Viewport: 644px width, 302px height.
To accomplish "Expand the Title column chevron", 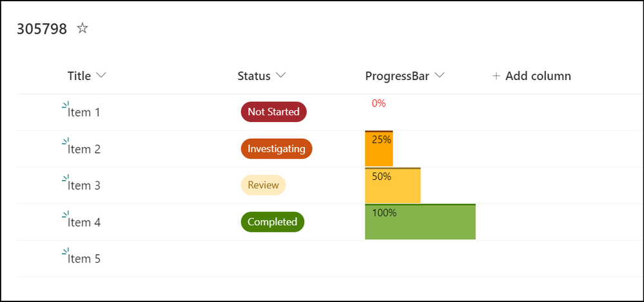I will click(101, 75).
